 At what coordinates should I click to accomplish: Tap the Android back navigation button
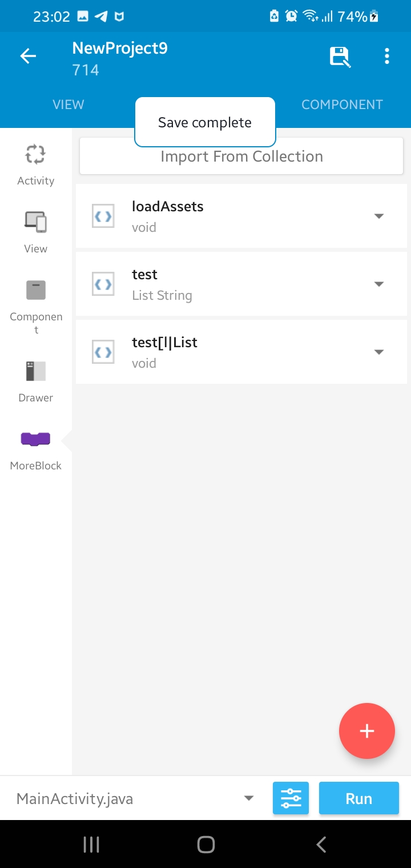[320, 845]
